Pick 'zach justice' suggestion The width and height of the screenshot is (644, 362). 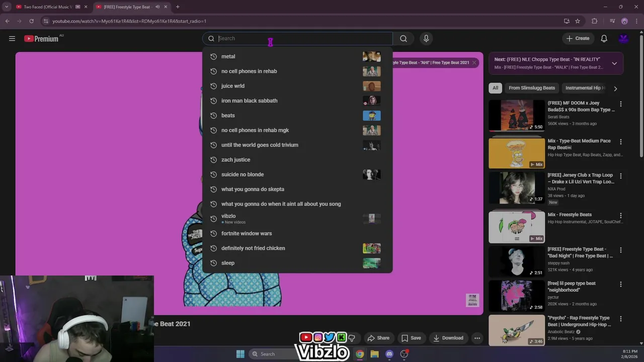point(297,160)
